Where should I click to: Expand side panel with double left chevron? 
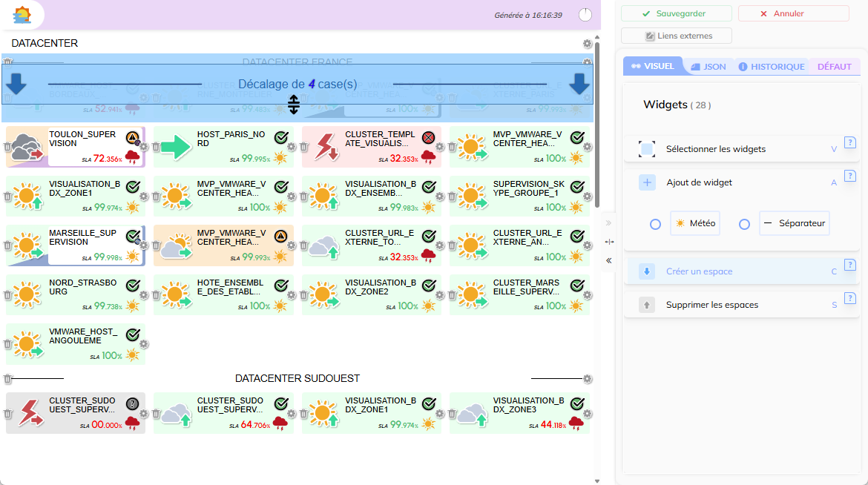(x=608, y=261)
